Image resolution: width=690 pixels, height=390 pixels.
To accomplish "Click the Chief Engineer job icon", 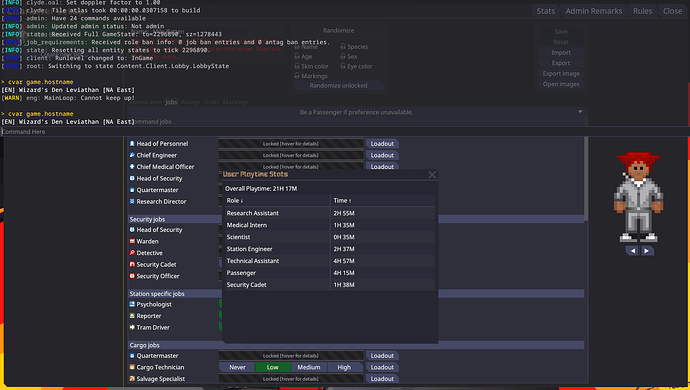I will [132, 155].
